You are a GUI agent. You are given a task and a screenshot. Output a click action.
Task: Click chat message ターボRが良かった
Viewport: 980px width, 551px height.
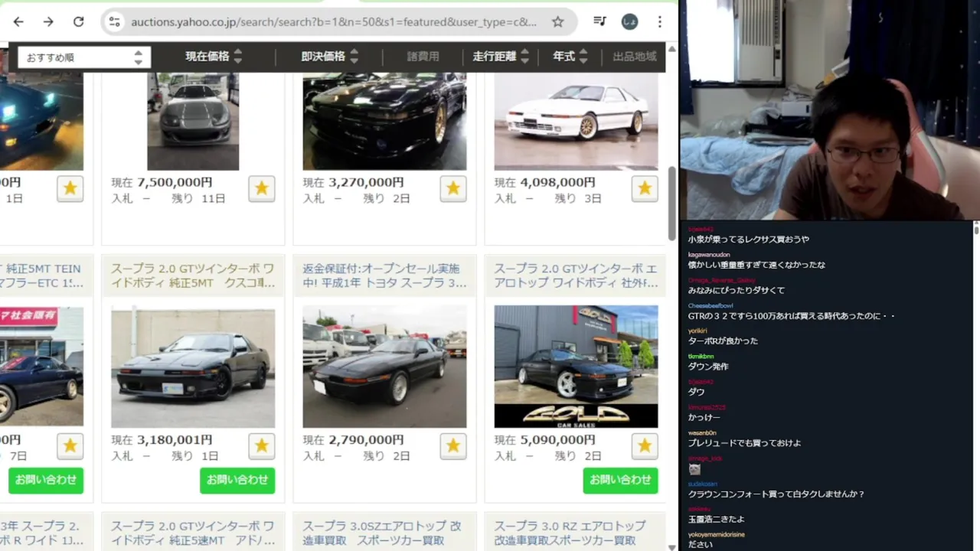click(x=723, y=341)
